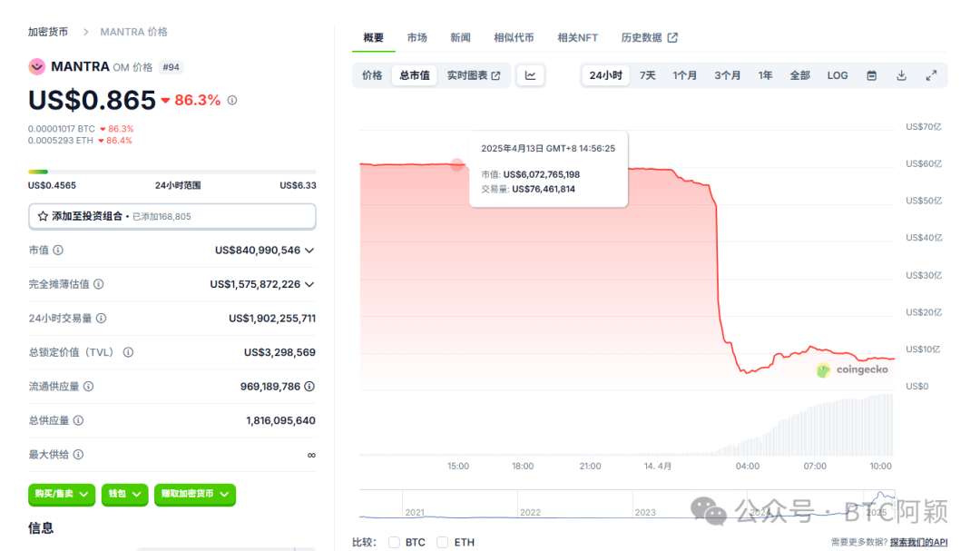980x551 pixels.
Task: Click the info icon next to 市值
Action: pyautogui.click(x=58, y=251)
